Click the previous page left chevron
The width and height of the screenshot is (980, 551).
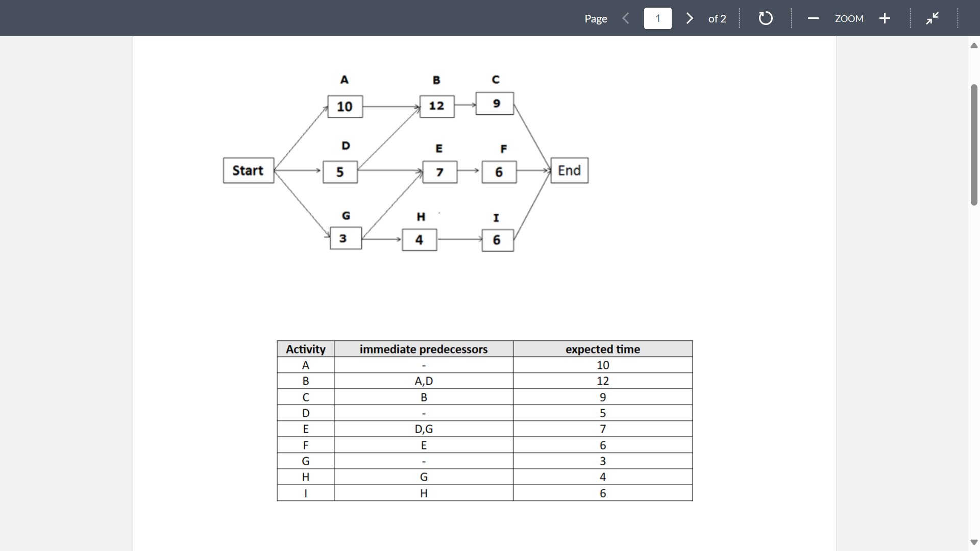(x=625, y=18)
